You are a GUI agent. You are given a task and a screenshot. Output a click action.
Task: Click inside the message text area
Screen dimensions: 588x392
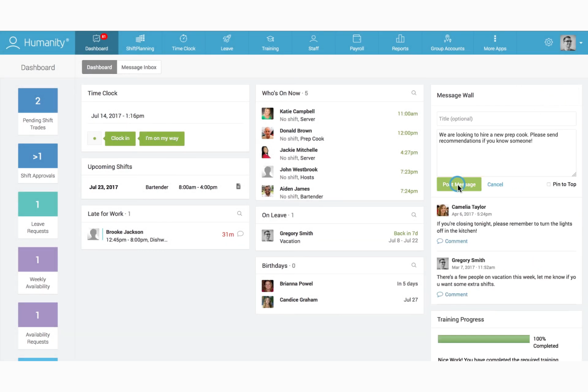[506, 153]
